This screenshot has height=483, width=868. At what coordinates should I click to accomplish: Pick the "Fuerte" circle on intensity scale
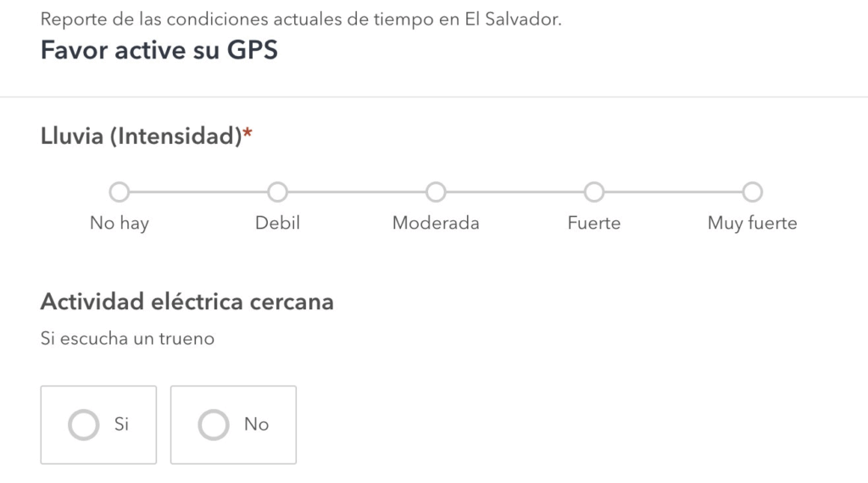click(x=594, y=192)
